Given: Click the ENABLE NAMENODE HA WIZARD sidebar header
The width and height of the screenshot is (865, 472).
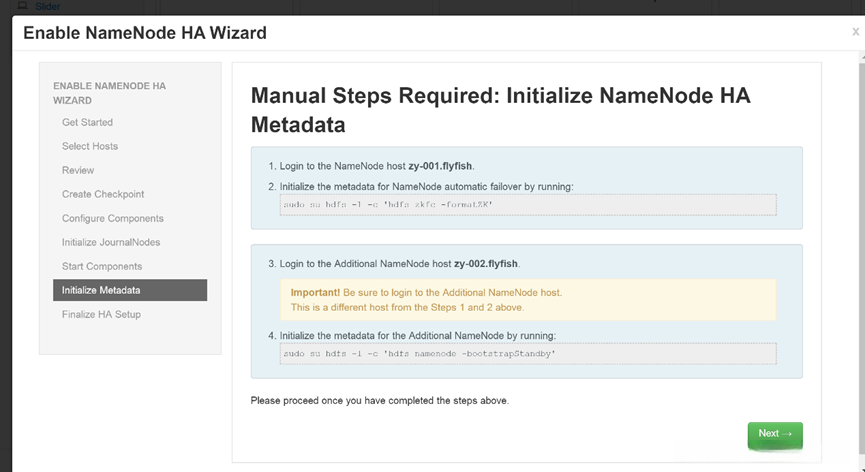Looking at the screenshot, I should pos(109,93).
